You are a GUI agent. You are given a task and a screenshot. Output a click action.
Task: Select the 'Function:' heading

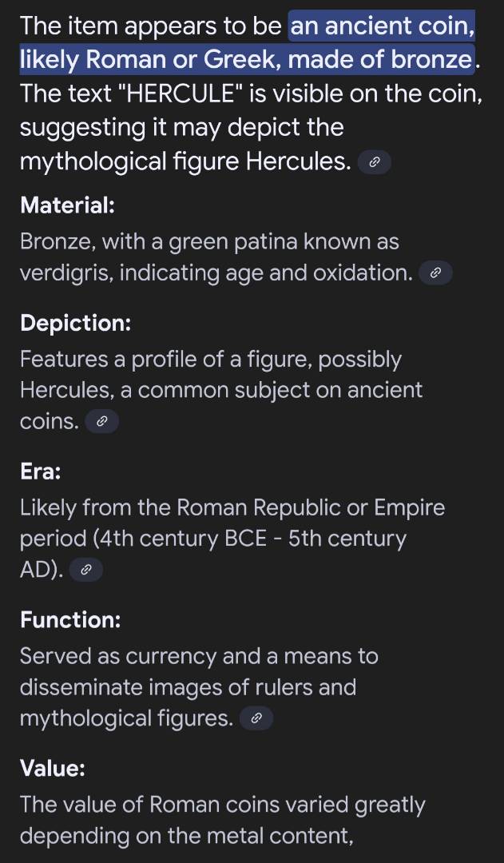pyautogui.click(x=70, y=619)
